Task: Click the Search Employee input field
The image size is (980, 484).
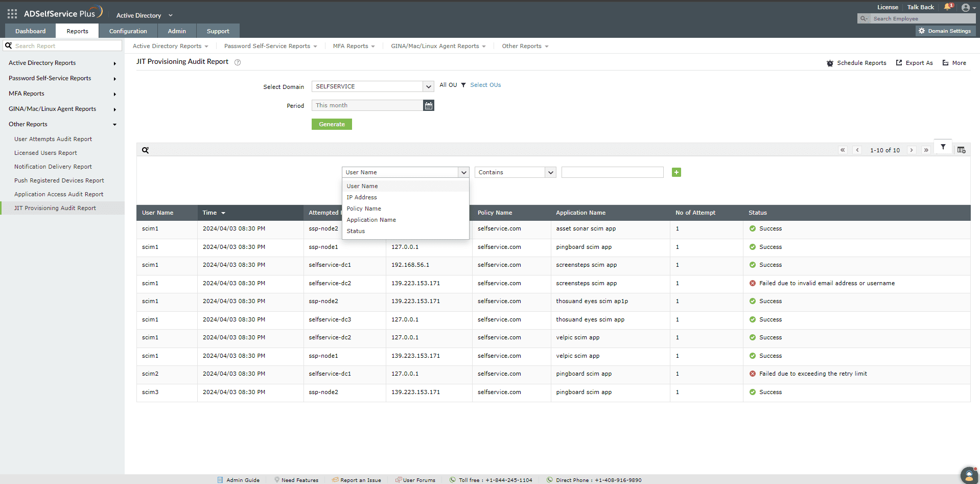Action: click(923, 18)
